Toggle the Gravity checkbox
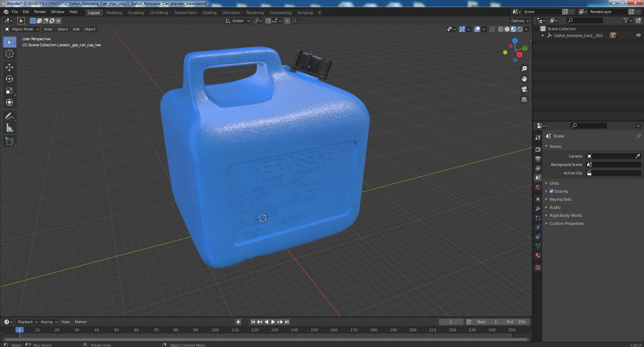 point(551,191)
